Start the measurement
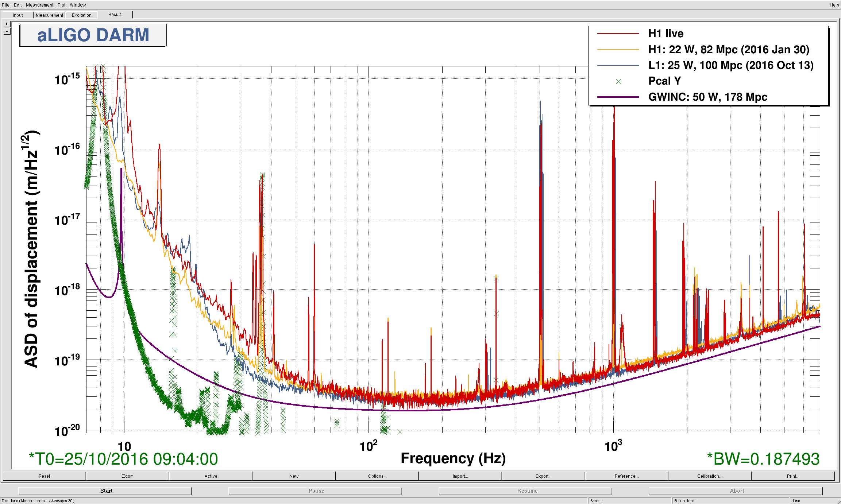The image size is (841, 504). coord(105,491)
